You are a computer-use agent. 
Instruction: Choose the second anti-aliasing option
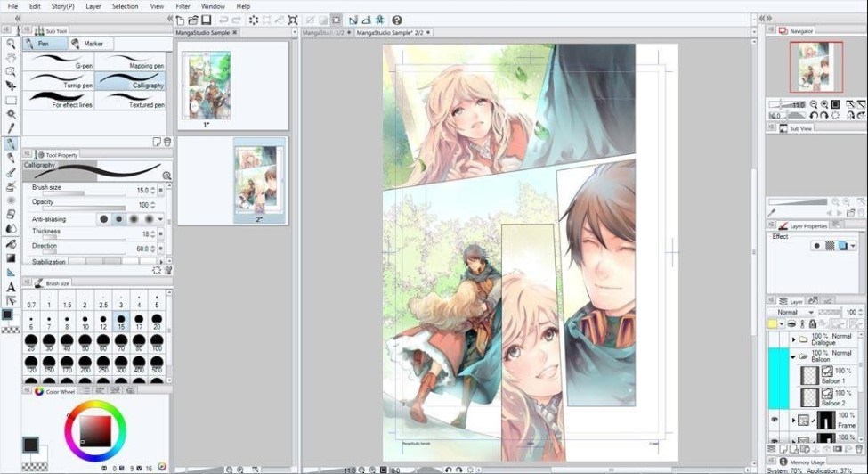[x=118, y=219]
